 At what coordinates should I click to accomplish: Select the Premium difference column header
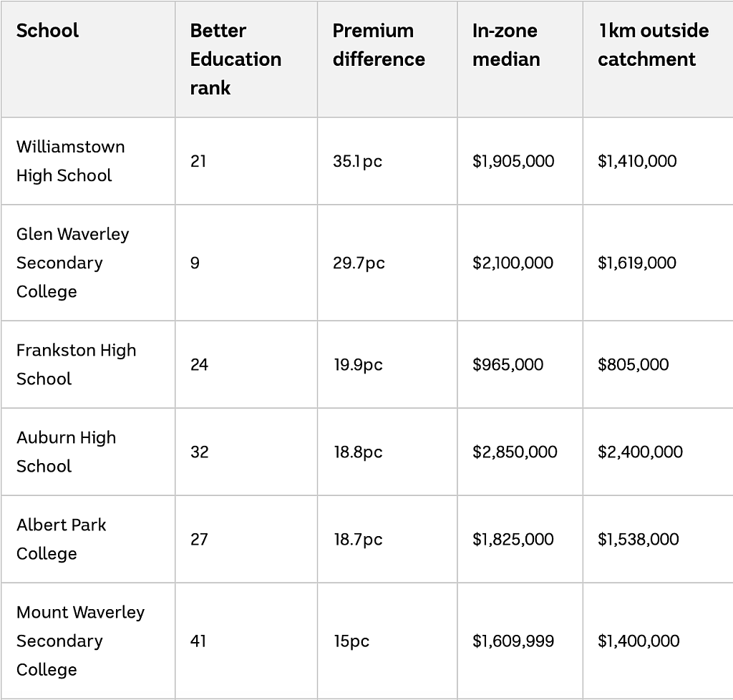[379, 45]
